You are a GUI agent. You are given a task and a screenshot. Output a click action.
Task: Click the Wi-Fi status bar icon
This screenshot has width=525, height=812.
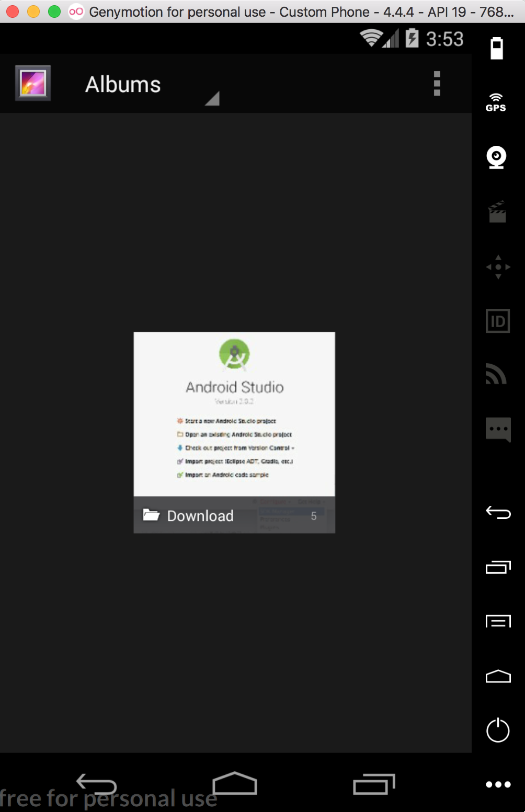click(x=371, y=38)
